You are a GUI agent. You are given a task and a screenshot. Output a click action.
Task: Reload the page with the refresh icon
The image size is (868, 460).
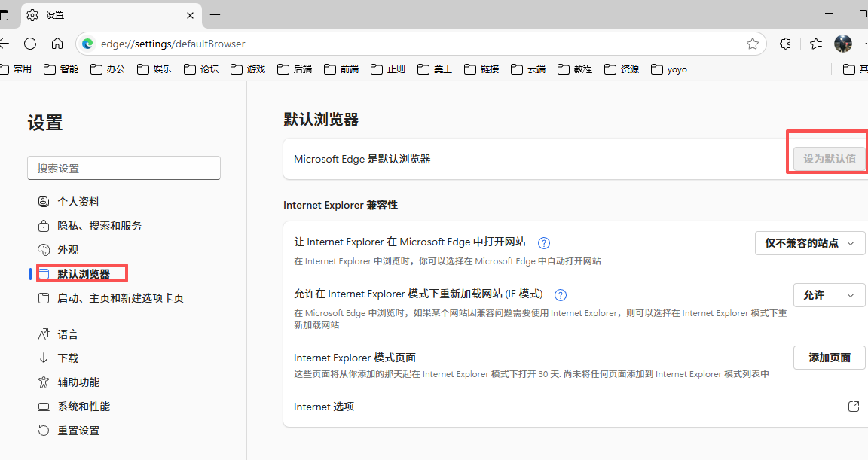(30, 44)
